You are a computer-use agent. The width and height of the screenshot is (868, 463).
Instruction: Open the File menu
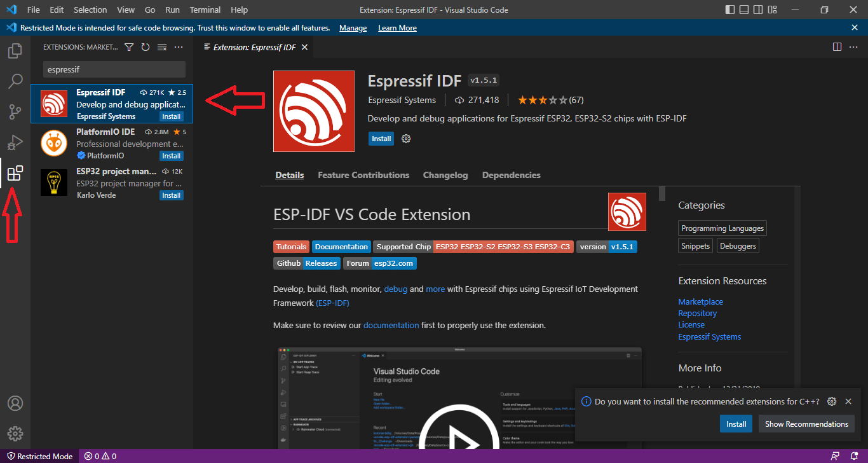(x=34, y=10)
